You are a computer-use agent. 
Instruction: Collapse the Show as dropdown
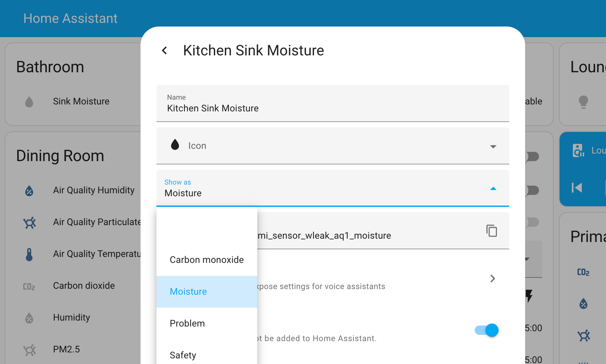pos(494,189)
